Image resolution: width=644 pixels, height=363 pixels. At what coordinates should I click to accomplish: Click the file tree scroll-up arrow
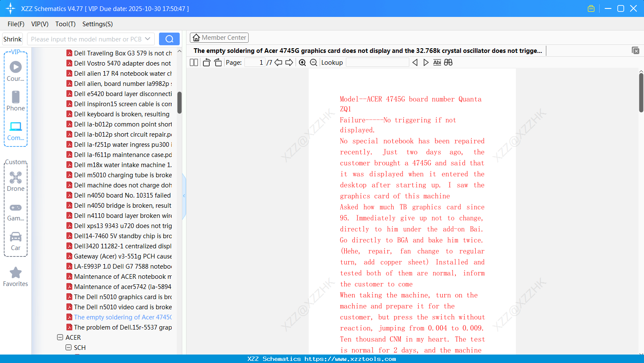(x=179, y=51)
